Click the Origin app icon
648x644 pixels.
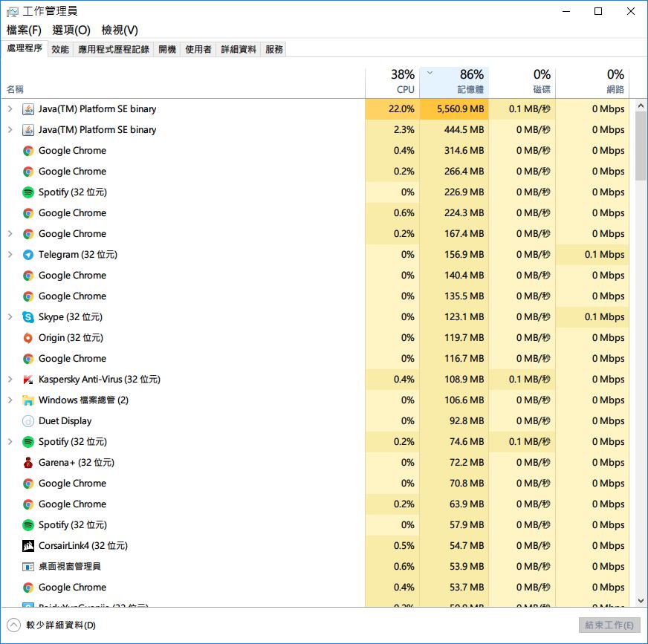tap(28, 338)
